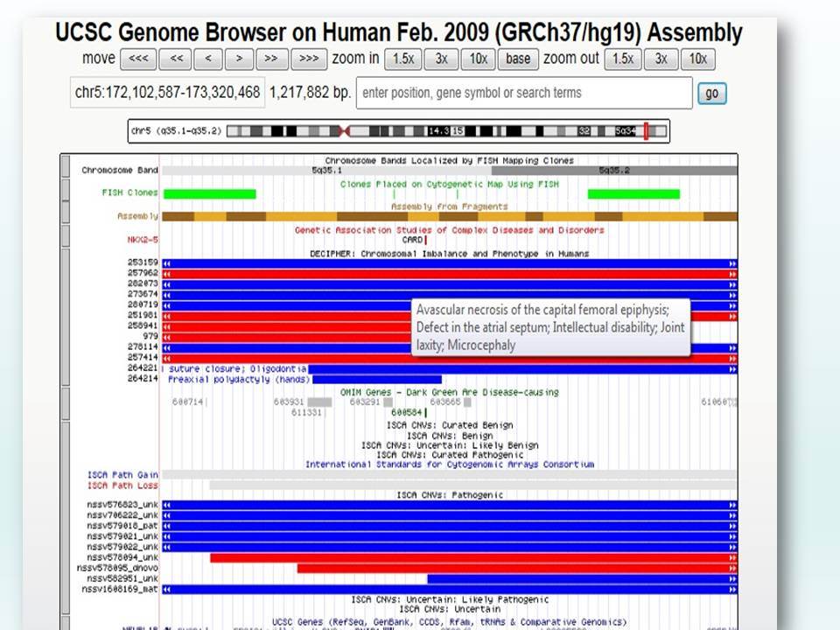Viewport: 840px width, 630px height.
Task: Click the move far left <<< button
Action: tap(138, 59)
